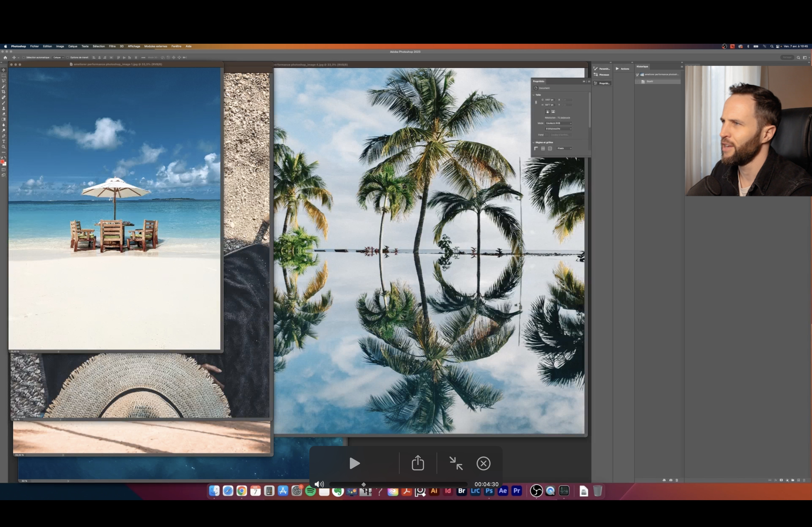Select the Crop tool in toolbar
Viewport: 812px width, 527px height.
4,92
